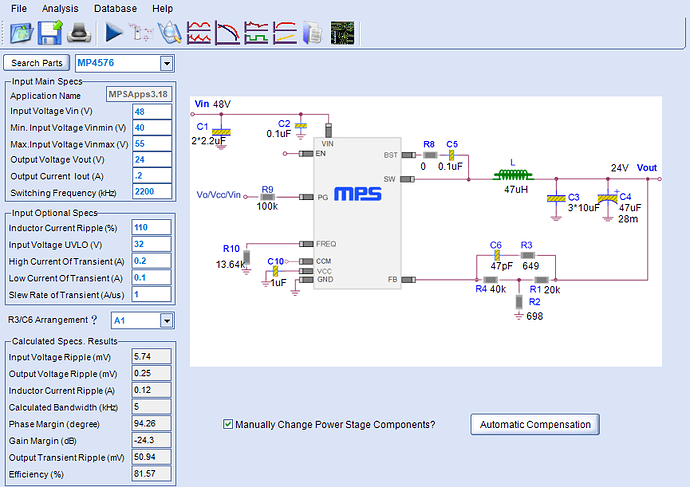Open the report documents icon
The height and width of the screenshot is (487, 690).
coord(312,33)
